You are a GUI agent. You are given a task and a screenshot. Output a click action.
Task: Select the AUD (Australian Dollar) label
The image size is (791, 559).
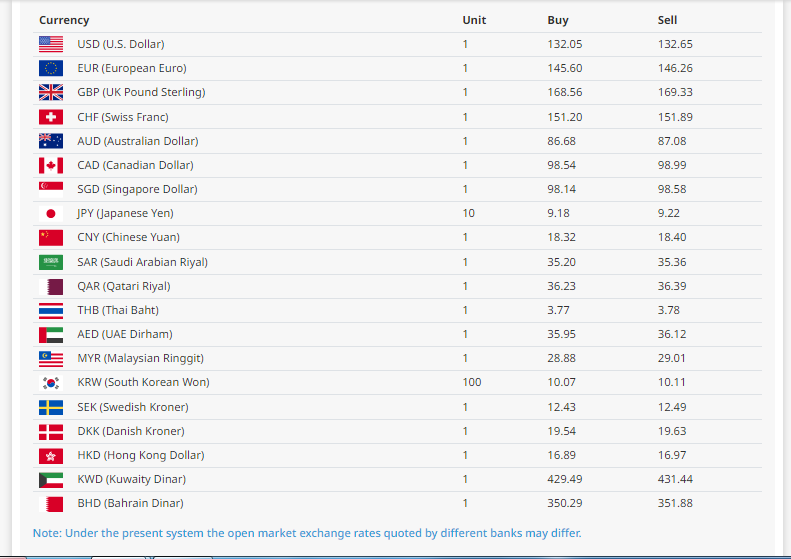[x=138, y=141]
